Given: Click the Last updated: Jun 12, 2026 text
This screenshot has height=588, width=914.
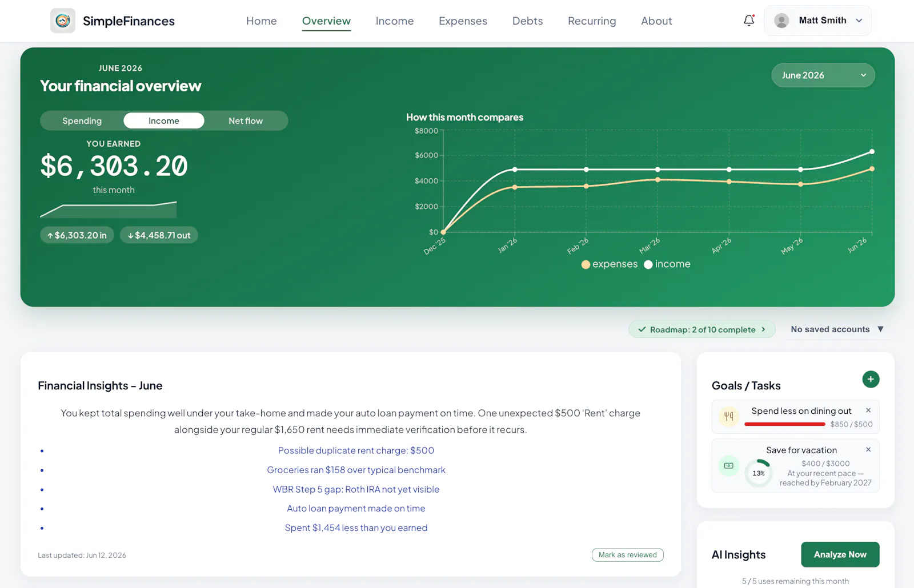Looking at the screenshot, I should coord(82,555).
